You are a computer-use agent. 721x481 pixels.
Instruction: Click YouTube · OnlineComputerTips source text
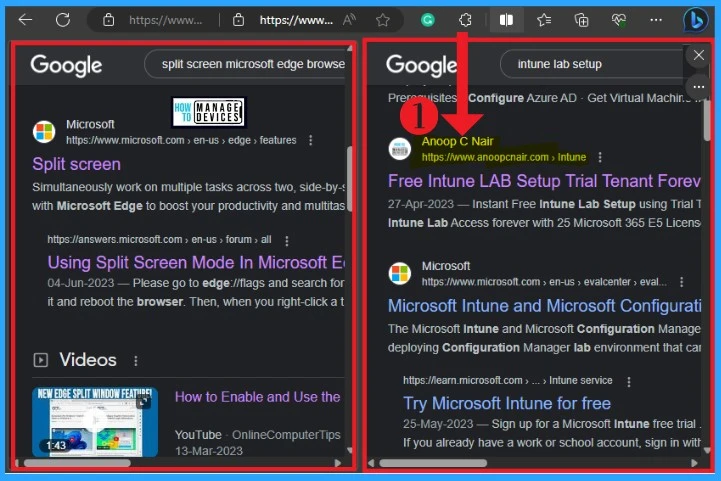click(x=258, y=435)
